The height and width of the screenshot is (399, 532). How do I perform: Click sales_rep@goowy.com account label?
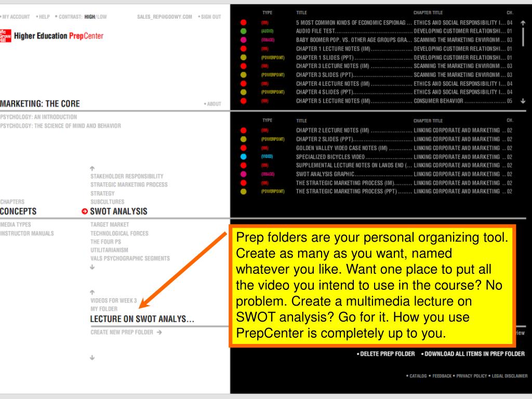tap(165, 17)
